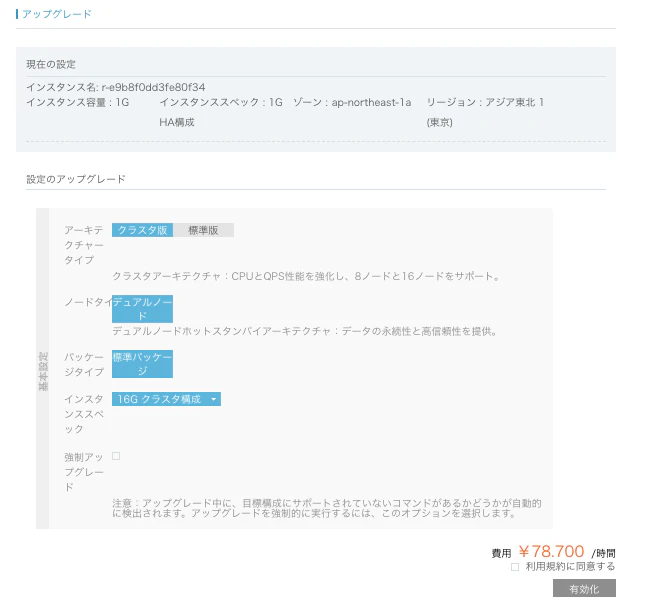
Task: Click the クラスタアーキテクチャ description text
Action: [306, 276]
